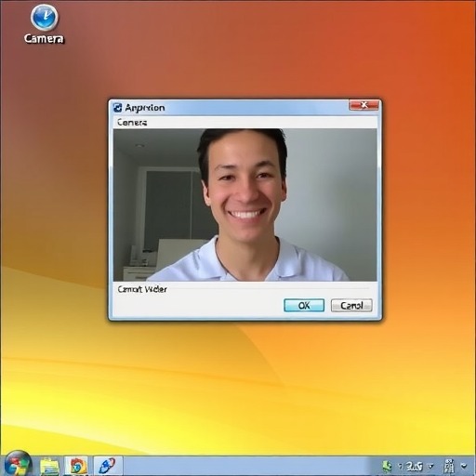
Task: Confirm the dialog with OK
Action: click(x=304, y=306)
